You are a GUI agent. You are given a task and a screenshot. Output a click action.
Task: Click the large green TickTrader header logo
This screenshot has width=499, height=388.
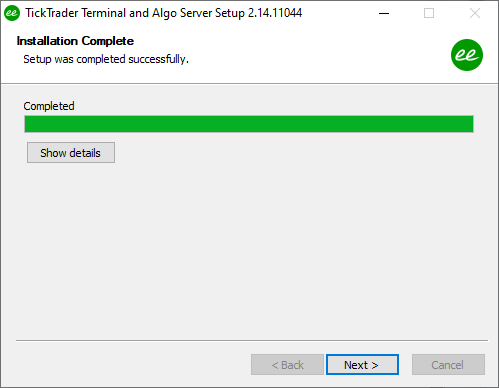467,55
